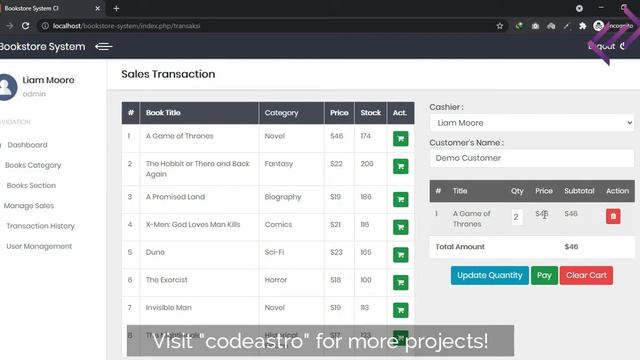Click the Sales Transaction heading

pos(168,74)
